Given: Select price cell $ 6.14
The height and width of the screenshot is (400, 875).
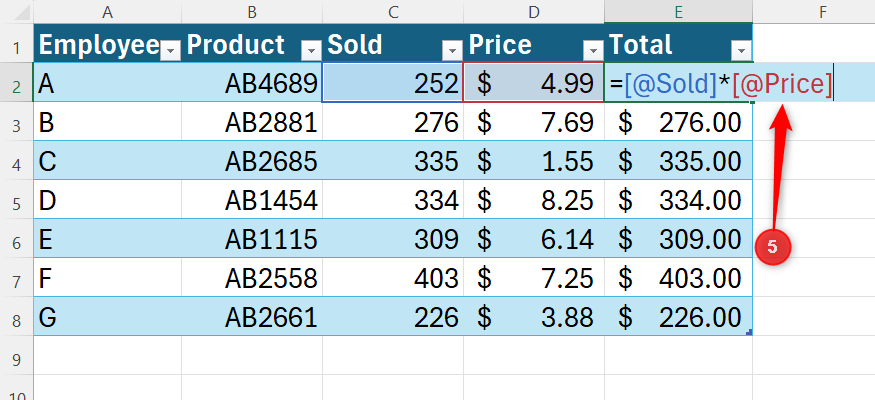Looking at the screenshot, I should coord(534,238).
